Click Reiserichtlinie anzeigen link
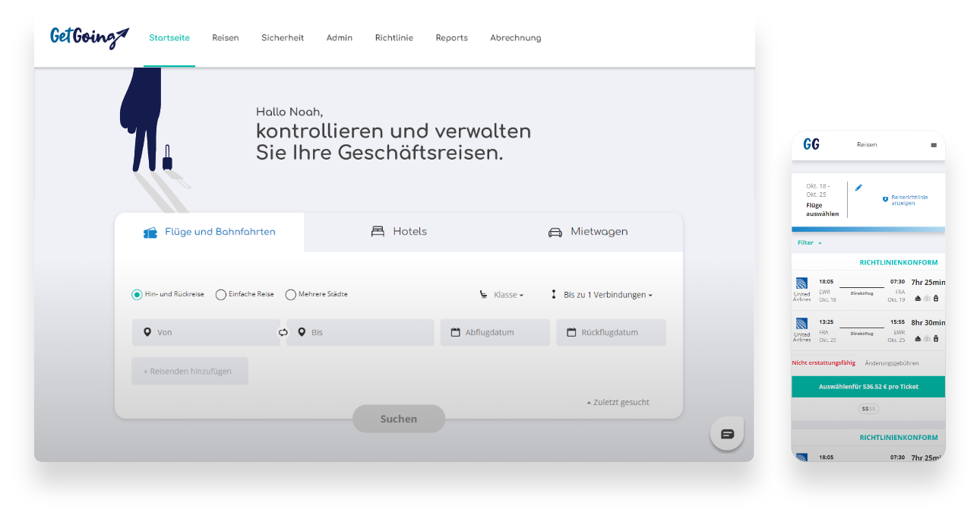Screen dimensions: 980x519 (909, 200)
